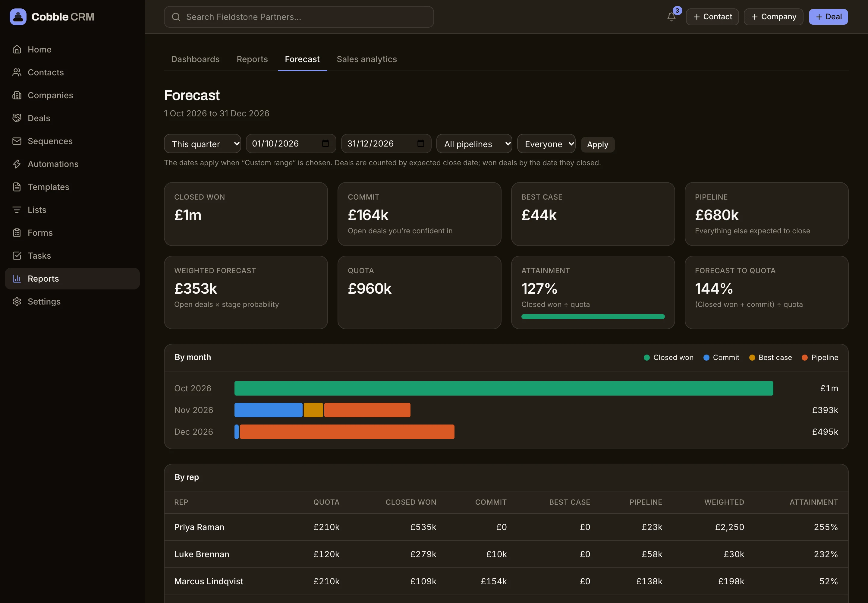Open the Sales analytics tab

point(367,59)
